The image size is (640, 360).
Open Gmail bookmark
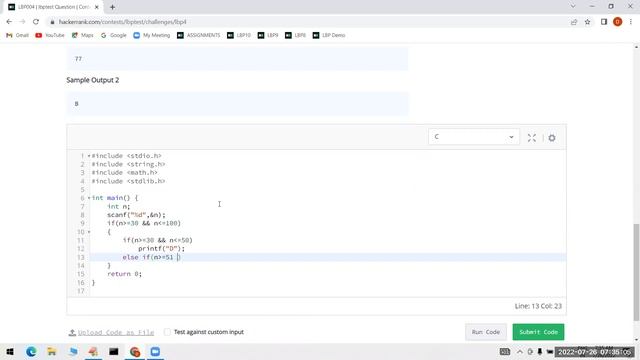pos(18,36)
